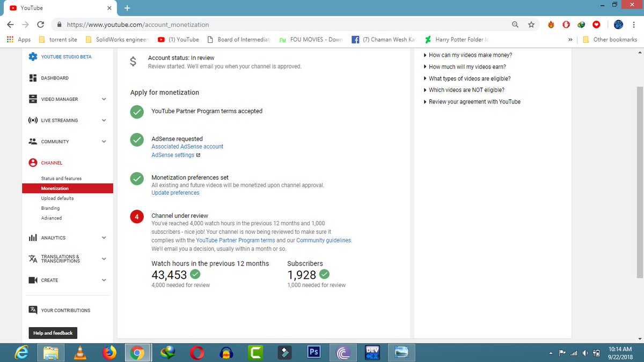The width and height of the screenshot is (644, 362).
Task: Open Branding settings
Action: coord(50,208)
